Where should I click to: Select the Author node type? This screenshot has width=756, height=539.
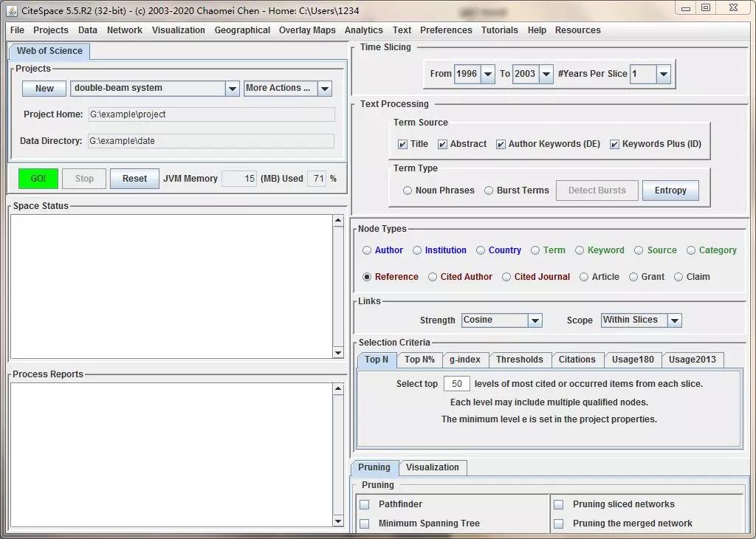tap(367, 250)
